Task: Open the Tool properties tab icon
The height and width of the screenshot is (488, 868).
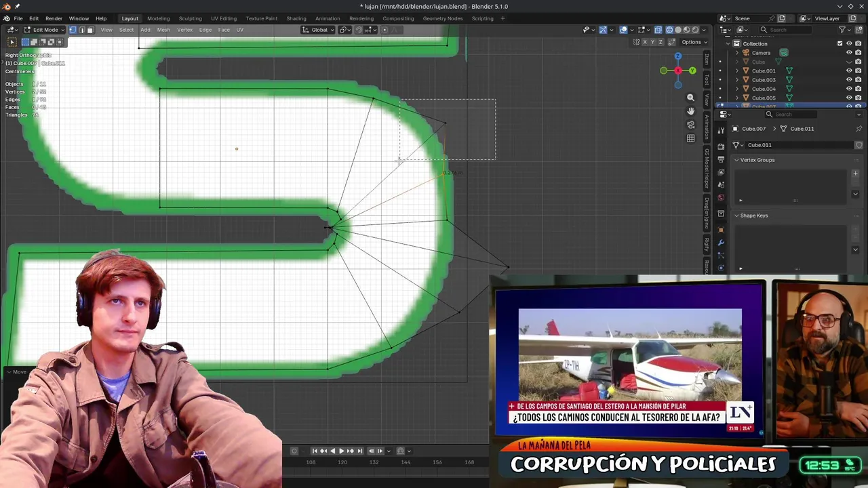Action: pos(721,131)
